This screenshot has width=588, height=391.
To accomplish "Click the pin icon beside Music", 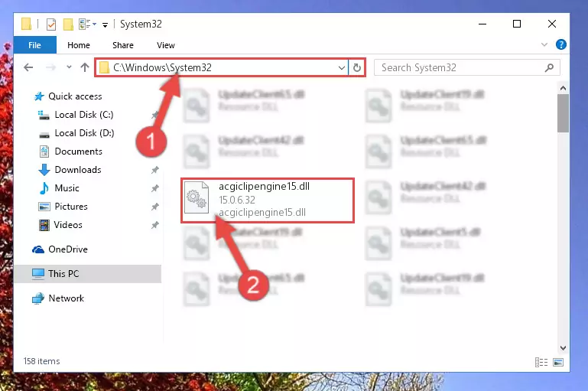I will coord(155,188).
